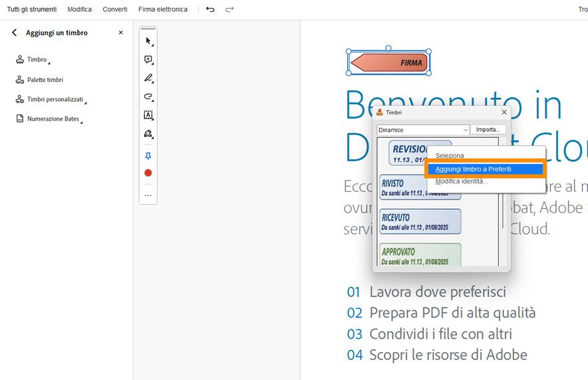Select the RICEVUTO stamp
Viewport: 588px width, 380px height.
coord(420,222)
